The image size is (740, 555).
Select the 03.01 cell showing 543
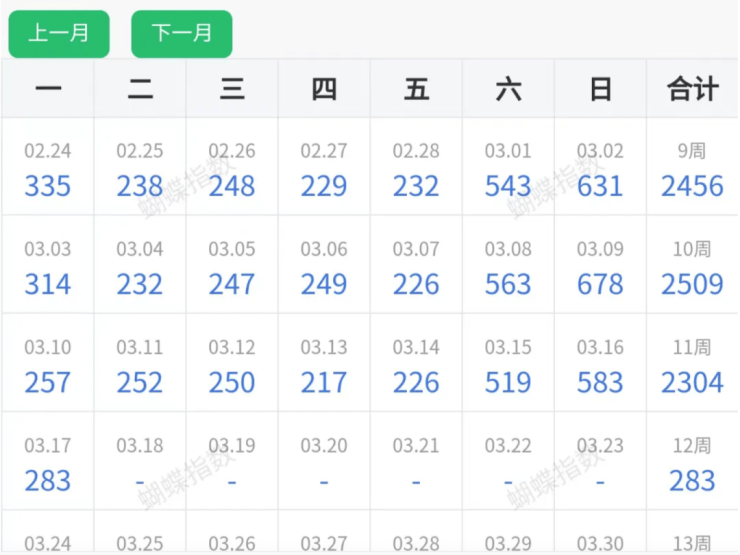tap(508, 170)
